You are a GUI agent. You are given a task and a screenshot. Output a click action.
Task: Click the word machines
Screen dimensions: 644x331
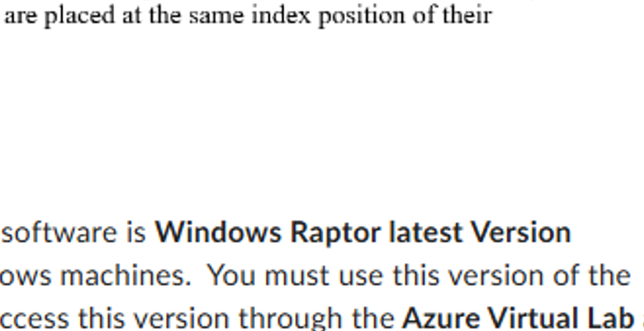tap(126, 275)
